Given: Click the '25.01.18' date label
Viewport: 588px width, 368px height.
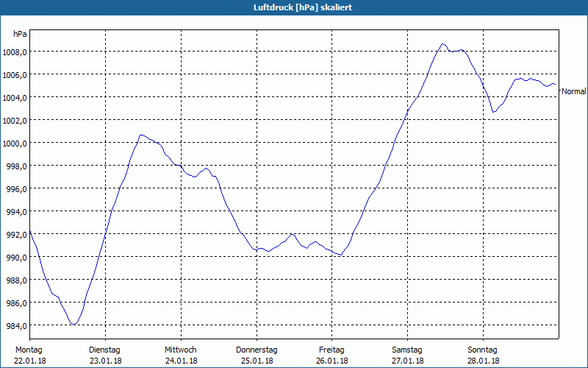Looking at the screenshot, I should pyautogui.click(x=257, y=361).
